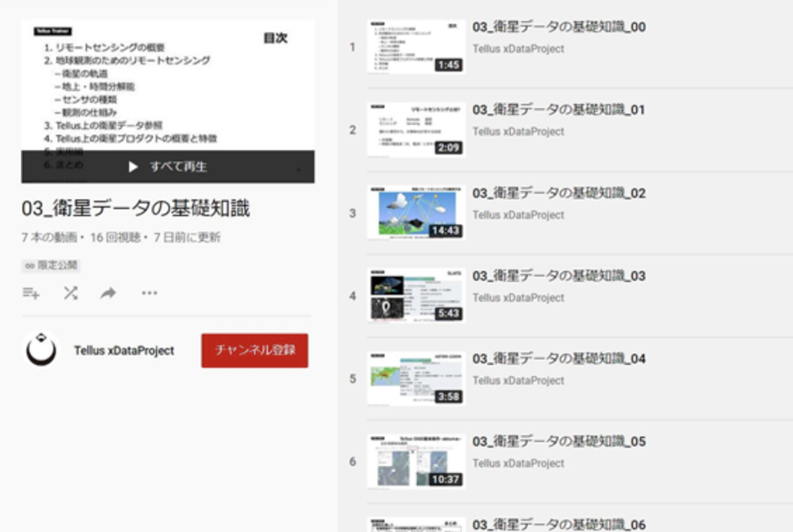Viewport: 793px width, 532px height.
Task: Click the チャンネル登録 subscribe button
Action: [254, 350]
